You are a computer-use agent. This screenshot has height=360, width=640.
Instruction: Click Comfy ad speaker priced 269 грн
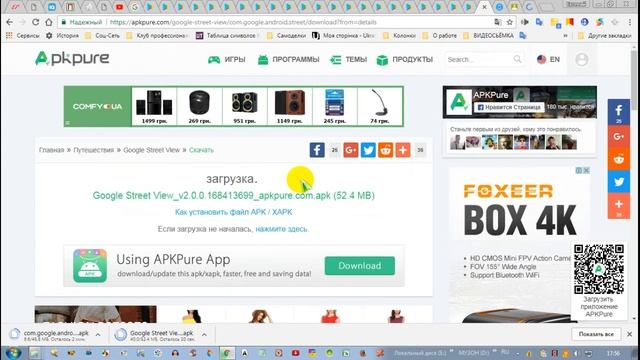pyautogui.click(x=200, y=106)
